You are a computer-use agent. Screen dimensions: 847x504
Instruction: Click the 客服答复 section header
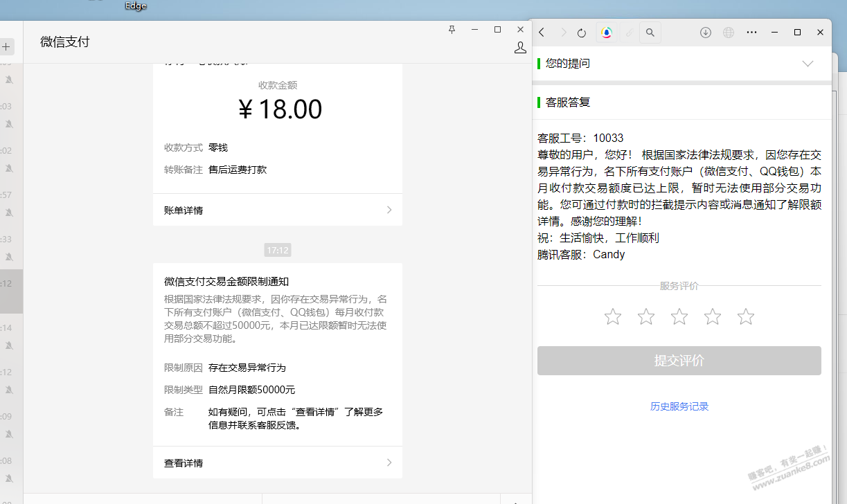pos(568,102)
